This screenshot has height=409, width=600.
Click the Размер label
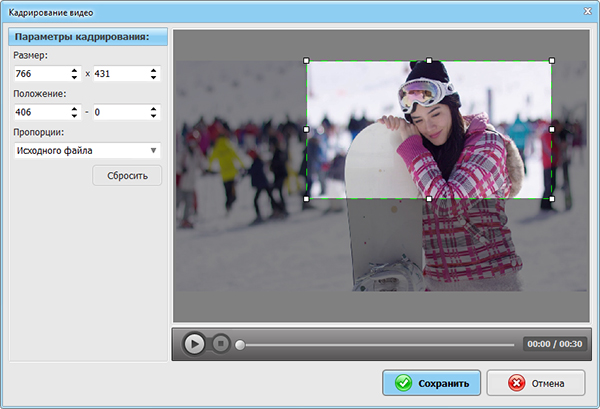pos(31,55)
